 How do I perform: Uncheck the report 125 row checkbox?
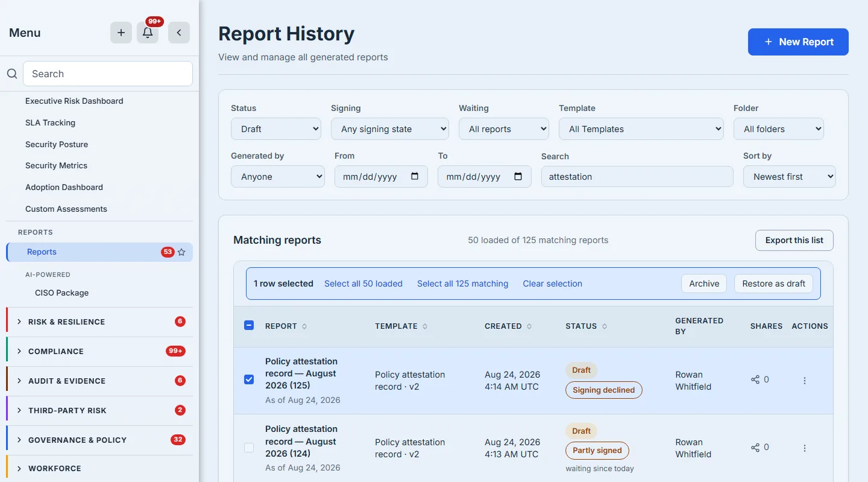point(249,379)
